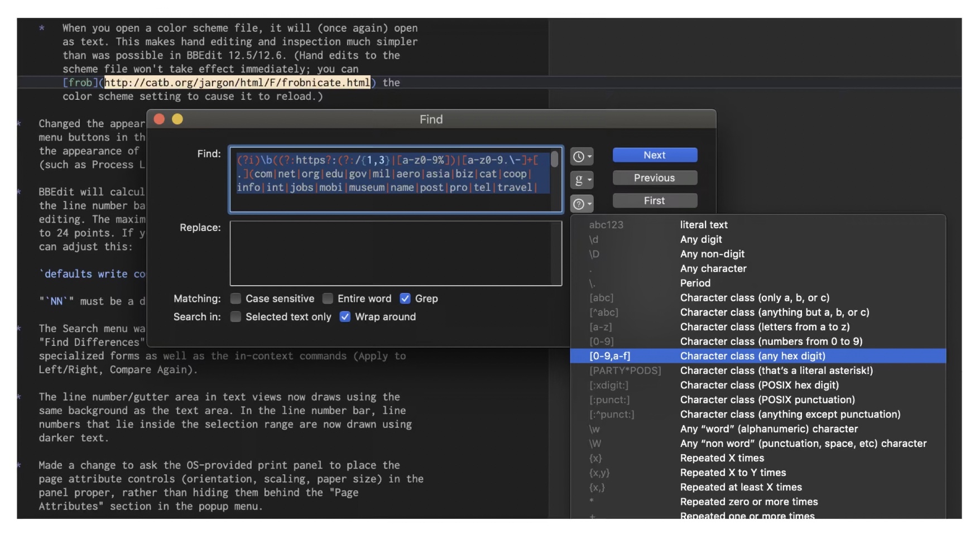Click the '`defaults write co' line in editor
The width and height of the screenshot is (980, 539).
92,274
